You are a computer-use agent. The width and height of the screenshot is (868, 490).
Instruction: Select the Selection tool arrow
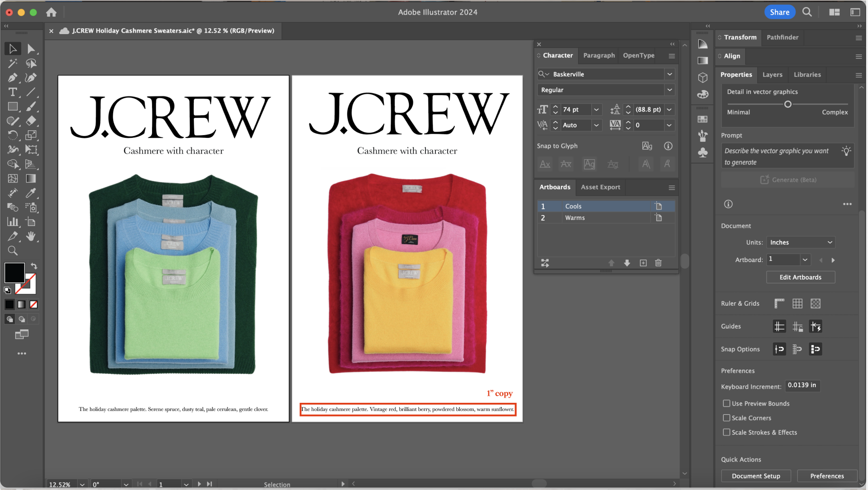point(13,48)
